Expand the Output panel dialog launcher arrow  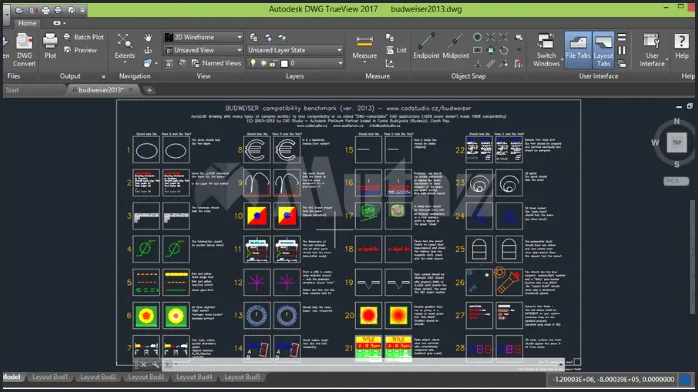pyautogui.click(x=103, y=77)
